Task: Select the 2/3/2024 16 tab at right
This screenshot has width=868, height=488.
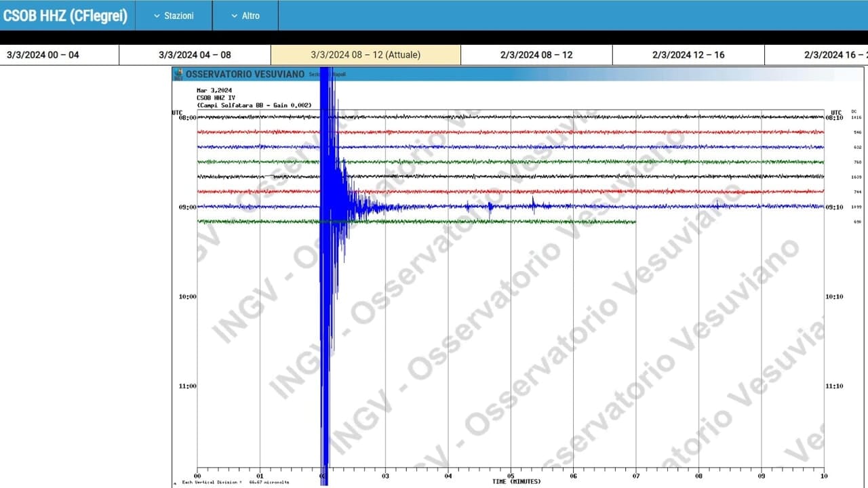Action: point(816,55)
